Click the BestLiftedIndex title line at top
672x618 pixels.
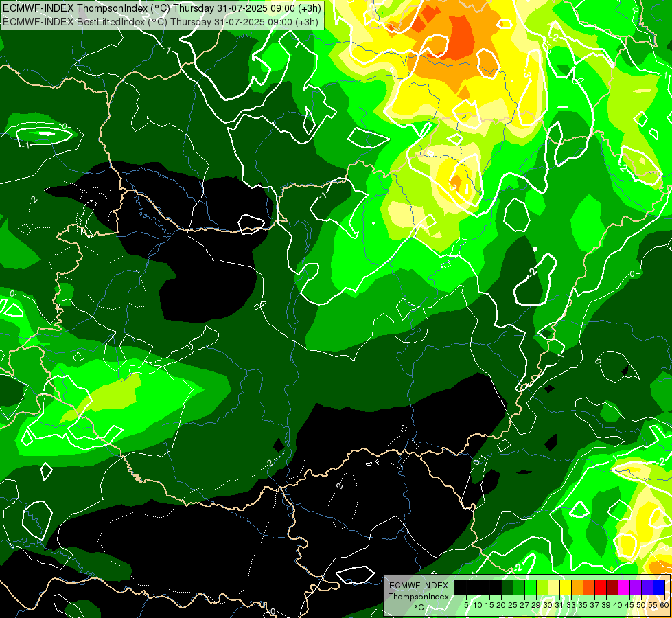click(161, 22)
